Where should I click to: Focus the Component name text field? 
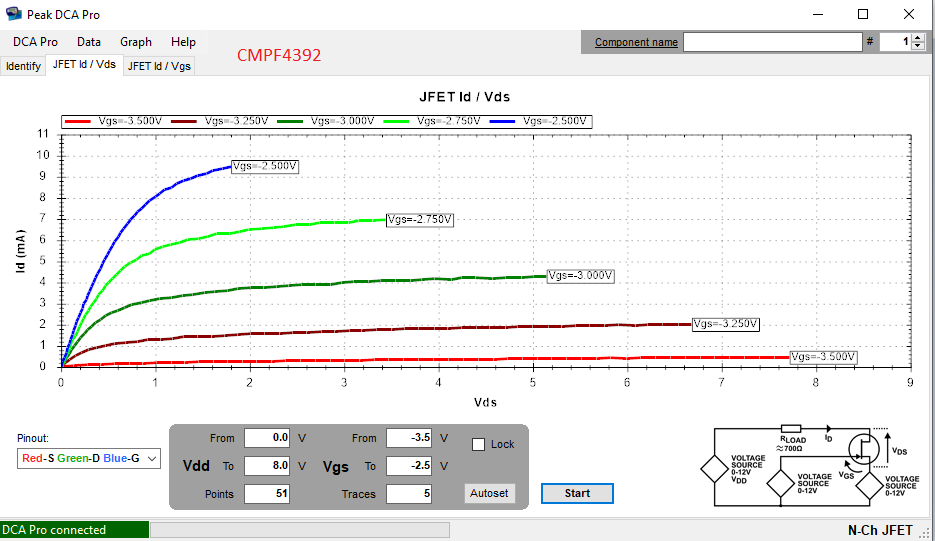773,42
